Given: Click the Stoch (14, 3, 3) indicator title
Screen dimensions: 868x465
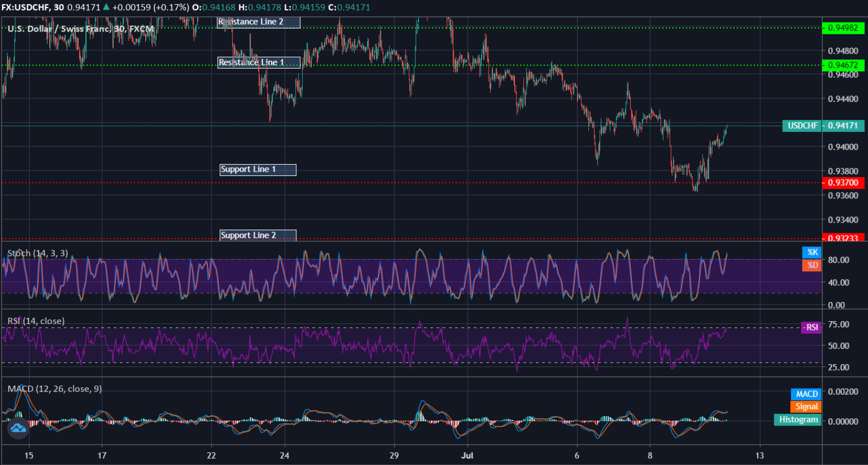Looking at the screenshot, I should tap(38, 253).
